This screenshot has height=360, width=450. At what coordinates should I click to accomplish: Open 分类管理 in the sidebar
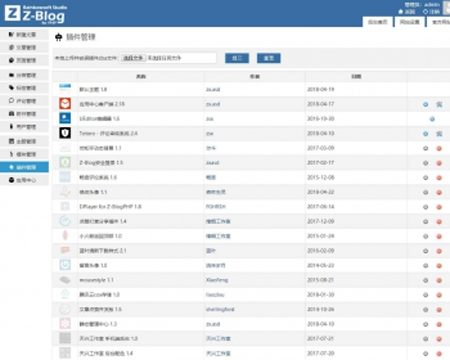pos(24,75)
